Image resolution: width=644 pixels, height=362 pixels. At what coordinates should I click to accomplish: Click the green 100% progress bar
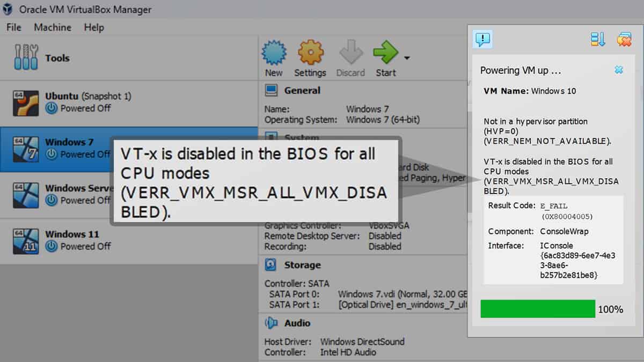537,309
